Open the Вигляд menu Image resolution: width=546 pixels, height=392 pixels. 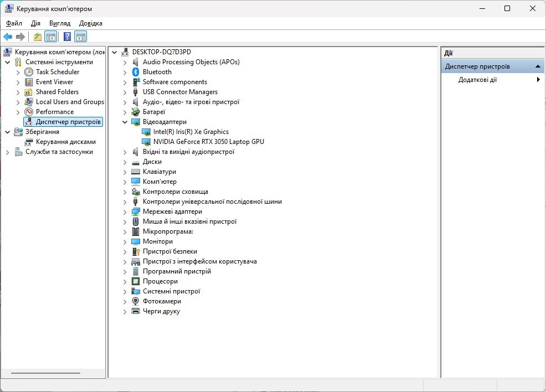pos(60,23)
